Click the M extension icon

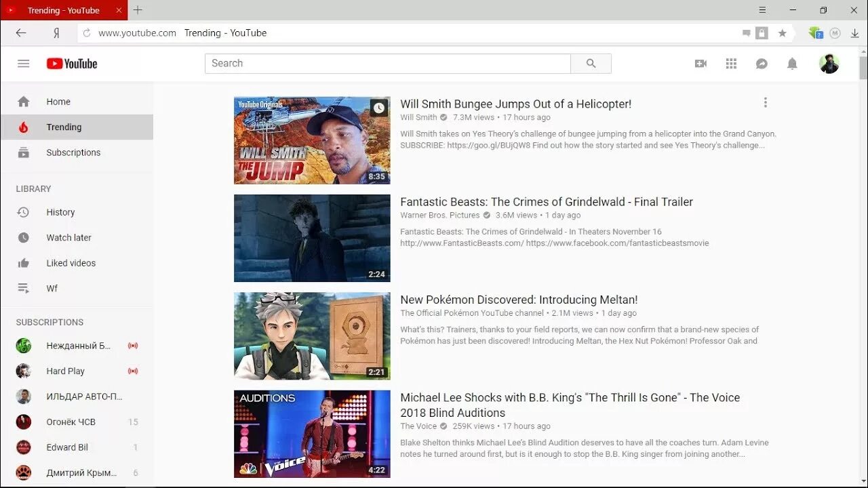pos(835,33)
